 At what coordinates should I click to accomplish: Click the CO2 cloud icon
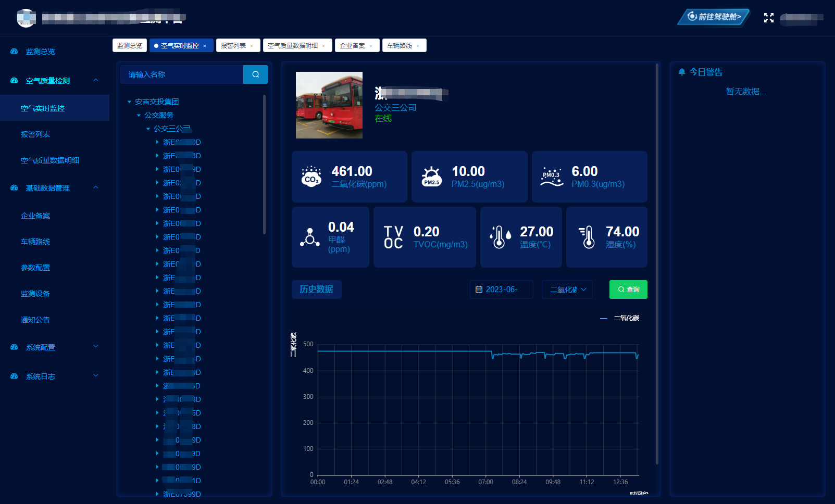click(311, 177)
